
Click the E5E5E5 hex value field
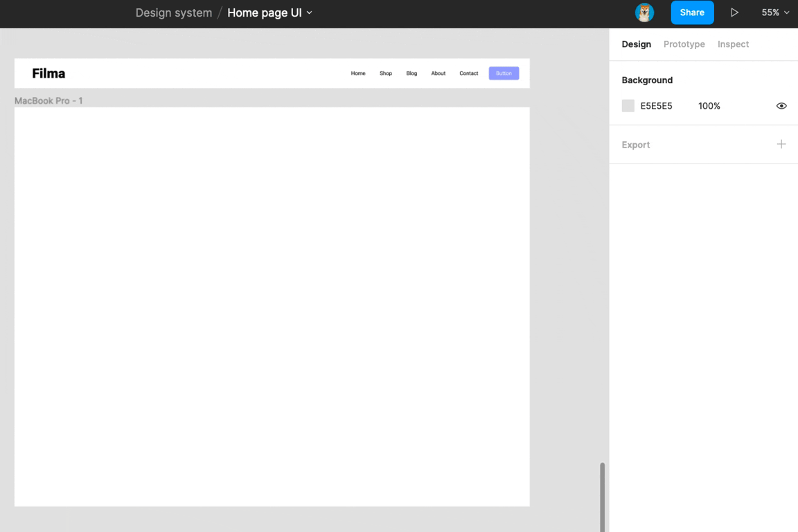[656, 106]
